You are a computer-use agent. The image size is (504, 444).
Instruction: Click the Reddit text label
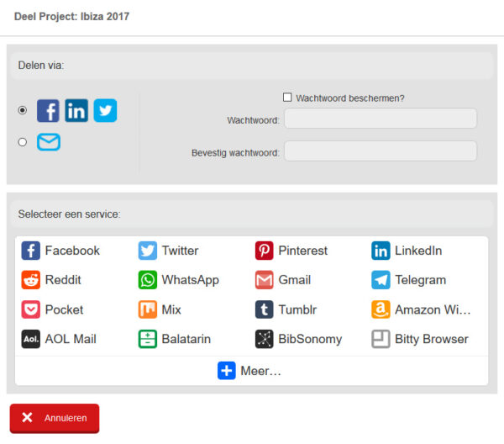pos(63,280)
